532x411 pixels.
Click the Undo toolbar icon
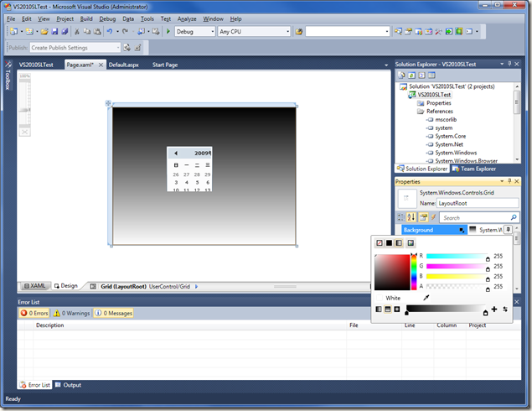[x=109, y=32]
